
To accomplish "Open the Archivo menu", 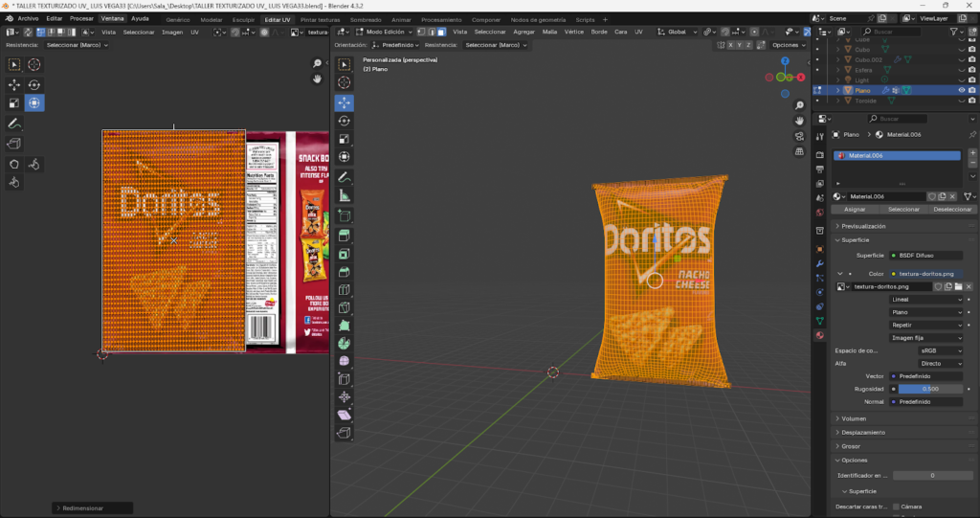I will click(28, 19).
